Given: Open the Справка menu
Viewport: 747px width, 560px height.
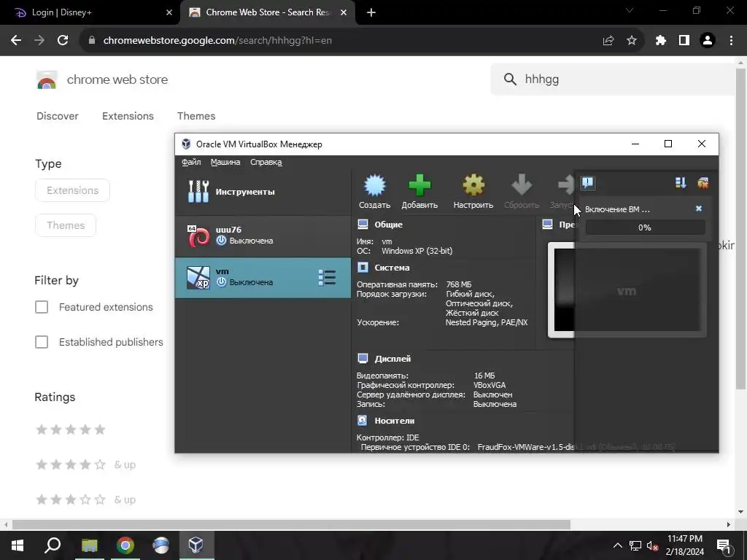Looking at the screenshot, I should pyautogui.click(x=266, y=162).
